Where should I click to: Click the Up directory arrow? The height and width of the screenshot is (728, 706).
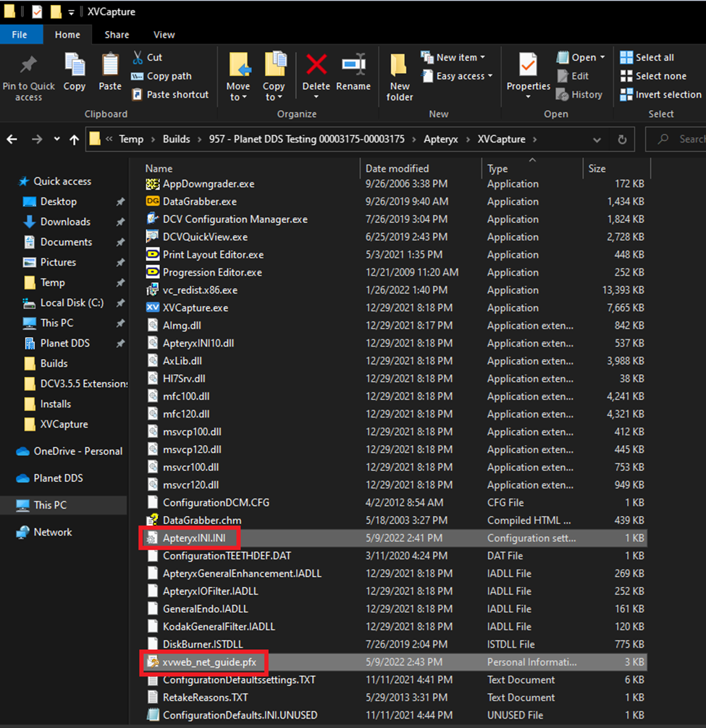pos(74,139)
